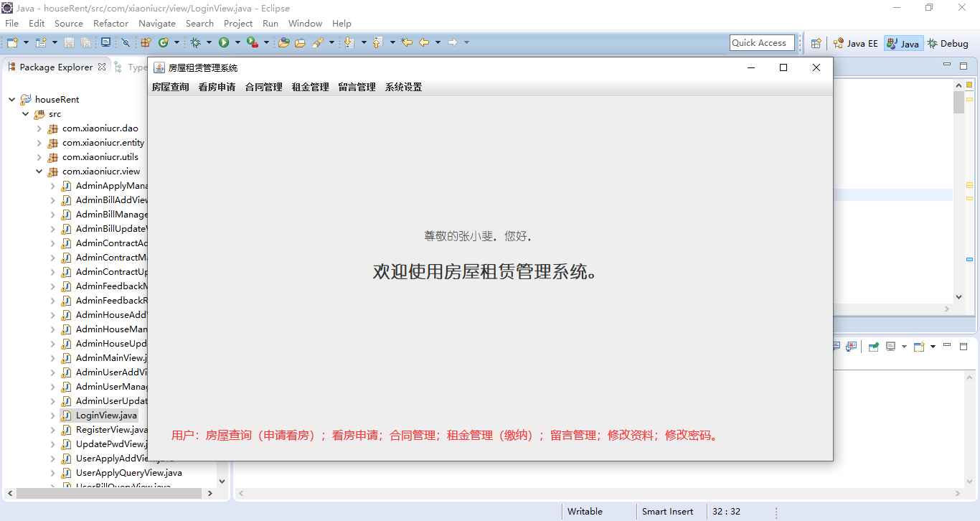Click the New Java Class toolbar icon
This screenshot has height=521, width=980.
click(x=164, y=42)
